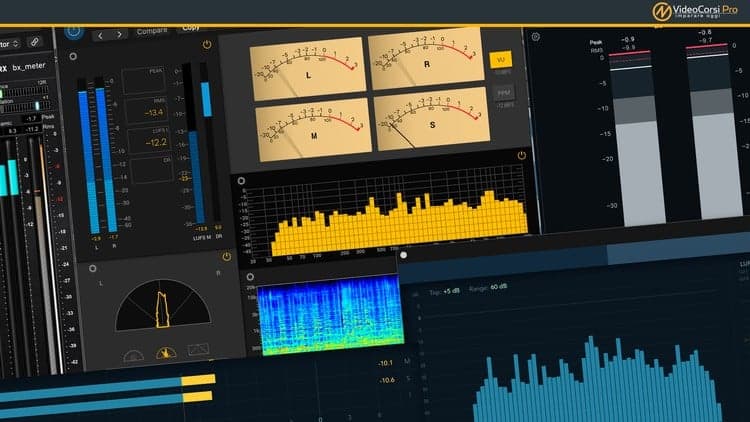The image size is (750, 422).
Task: Click the yellow spectrum analyzer graph
Action: [399, 223]
